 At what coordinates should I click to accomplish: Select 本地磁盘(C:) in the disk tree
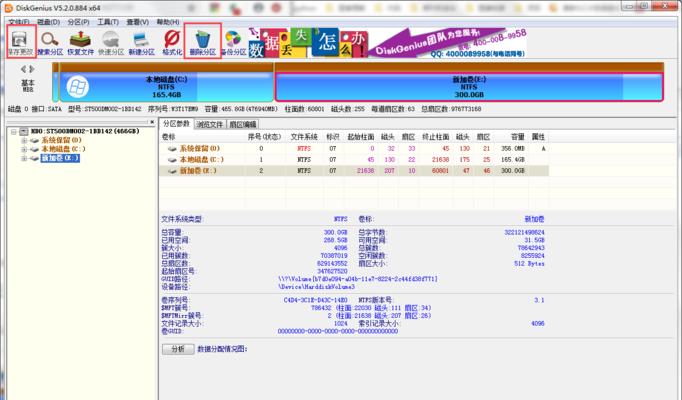pos(64,149)
